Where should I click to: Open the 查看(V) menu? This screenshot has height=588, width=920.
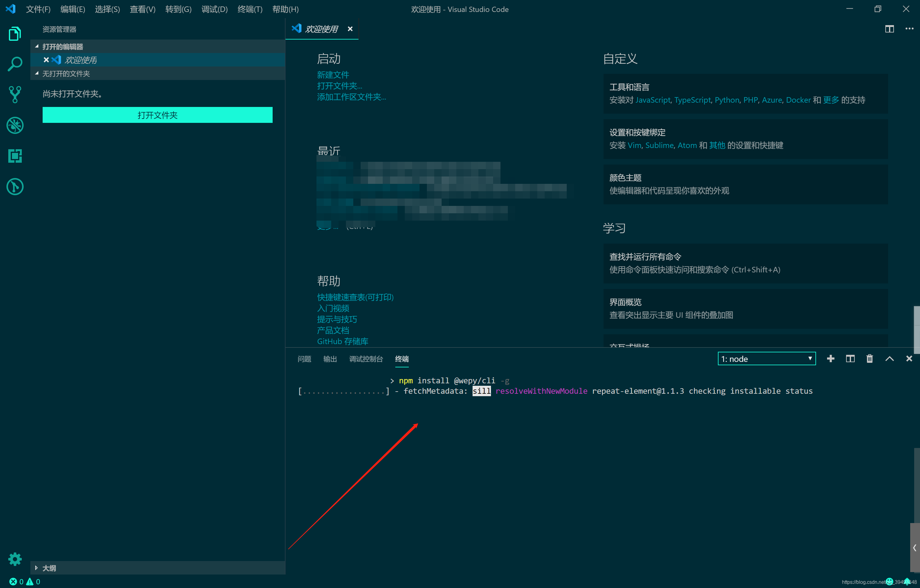[x=143, y=9]
